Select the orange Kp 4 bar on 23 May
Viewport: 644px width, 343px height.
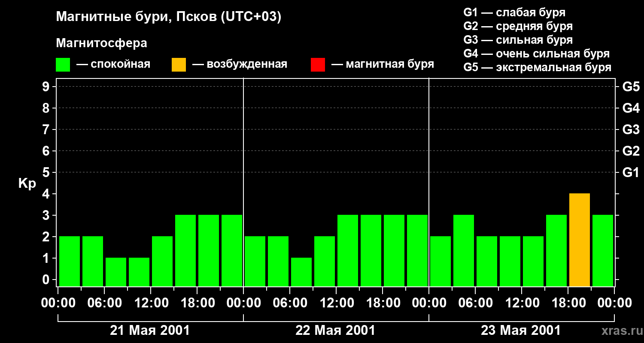pos(580,240)
